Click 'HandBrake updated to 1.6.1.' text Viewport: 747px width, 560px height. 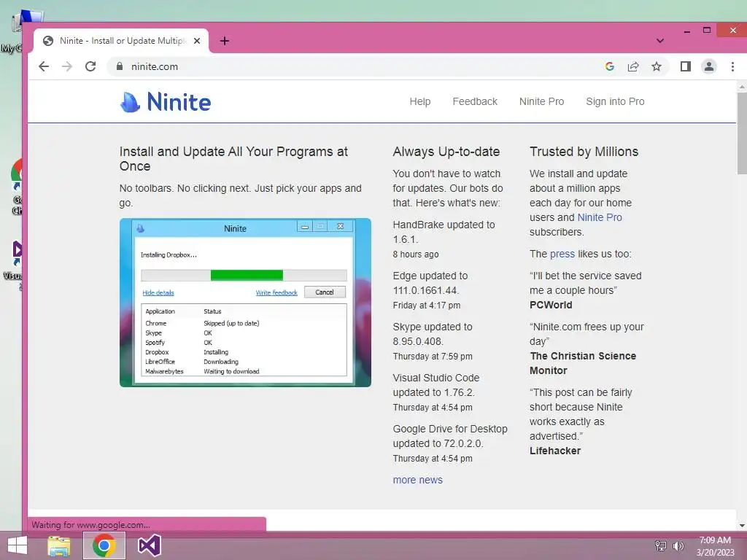click(444, 232)
